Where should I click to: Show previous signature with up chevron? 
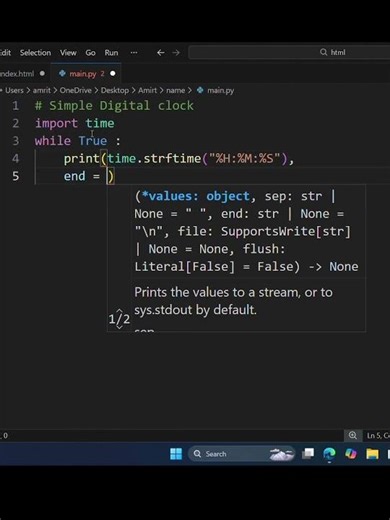pyautogui.click(x=119, y=312)
